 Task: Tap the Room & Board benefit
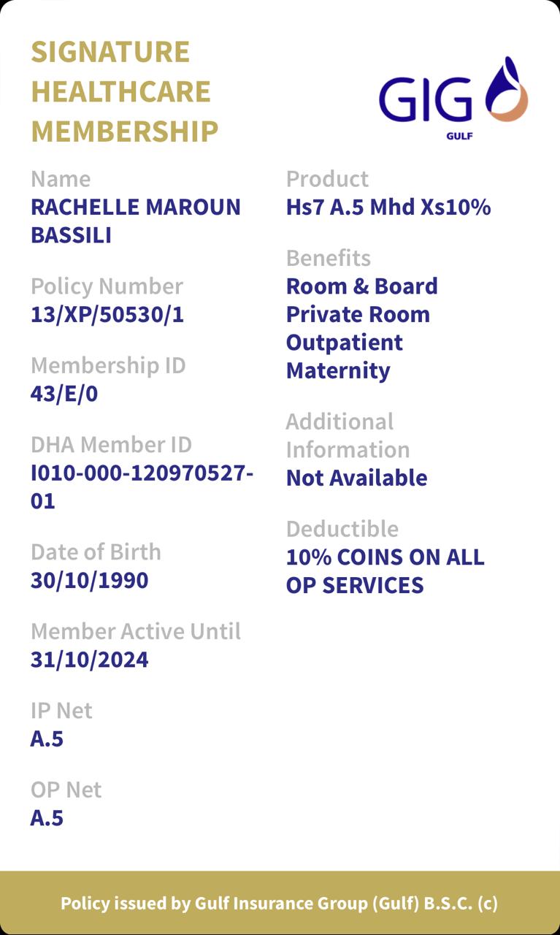point(361,286)
